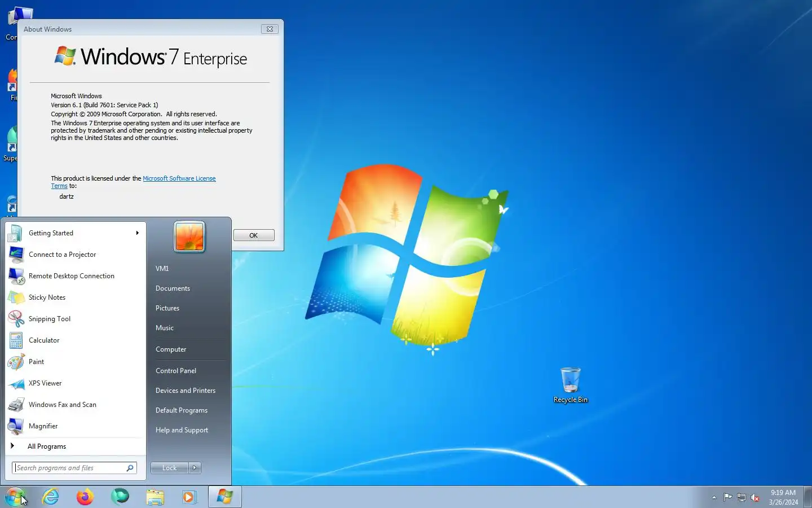The width and height of the screenshot is (812, 508).
Task: Click the user account flower picture
Action: click(189, 237)
